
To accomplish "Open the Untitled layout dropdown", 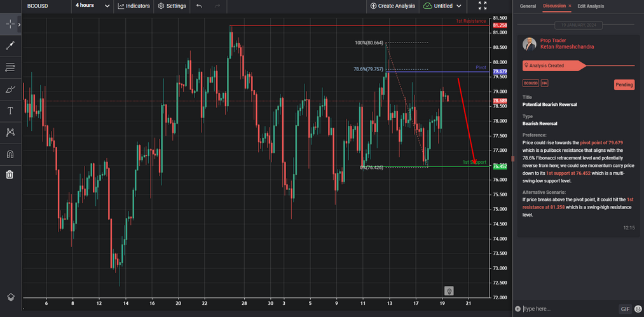I will pos(442,6).
